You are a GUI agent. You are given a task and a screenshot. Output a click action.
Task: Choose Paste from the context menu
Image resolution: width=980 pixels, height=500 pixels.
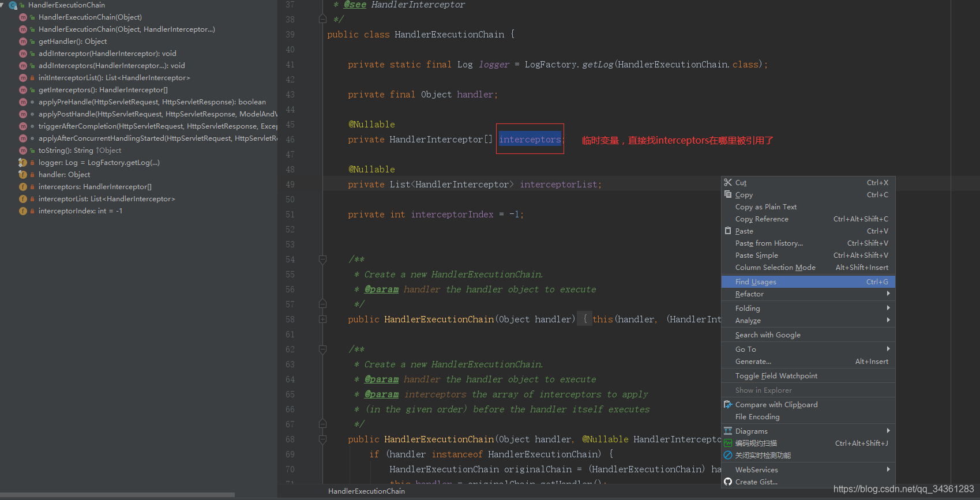808,231
